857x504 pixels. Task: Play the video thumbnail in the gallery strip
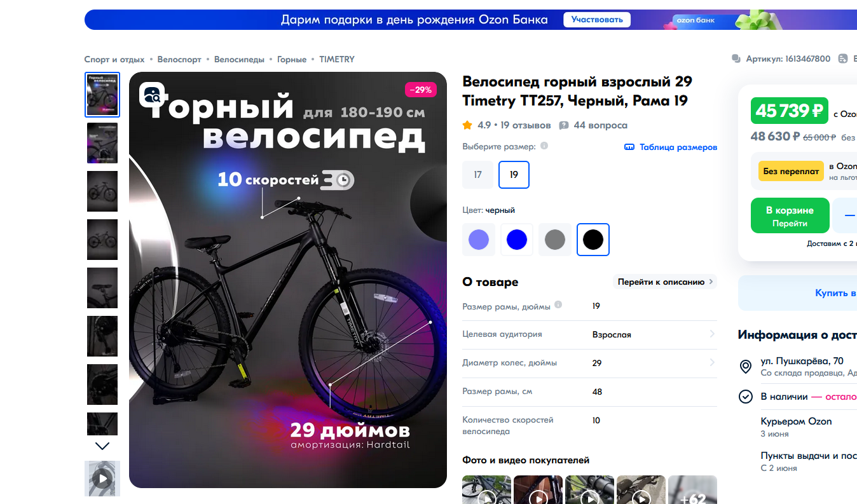point(102,479)
